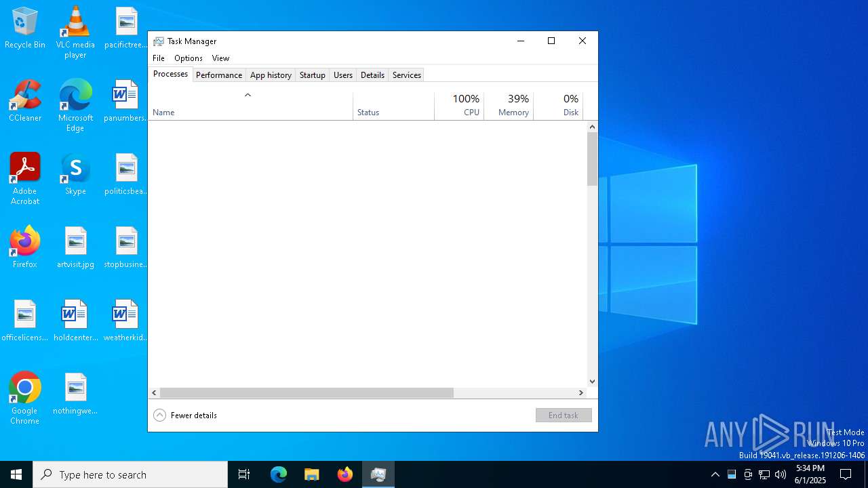Open Task View on taskbar
The height and width of the screenshot is (488, 868).
pos(244,474)
